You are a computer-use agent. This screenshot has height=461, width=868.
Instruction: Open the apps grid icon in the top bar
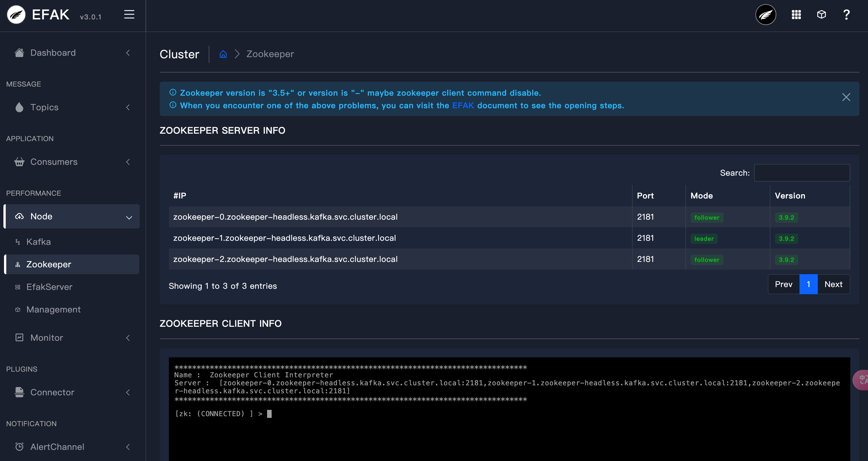796,15
